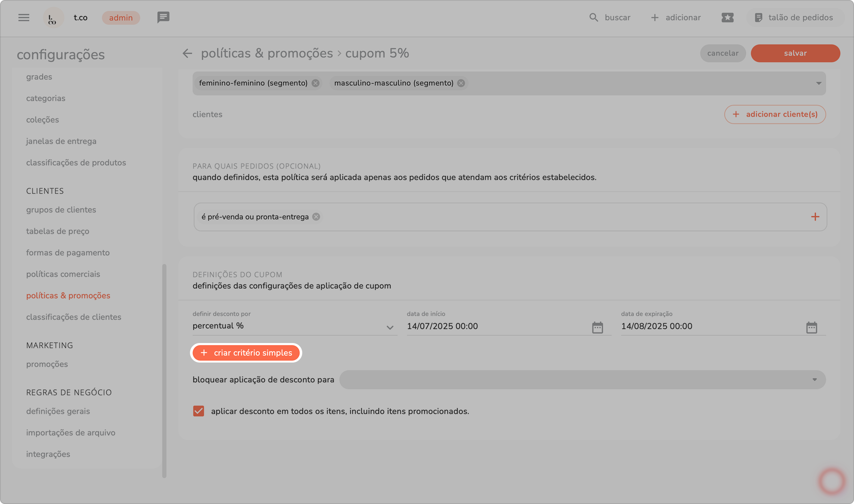The height and width of the screenshot is (504, 854).
Task: Select formas de pagamento in the sidebar
Action: point(68,253)
